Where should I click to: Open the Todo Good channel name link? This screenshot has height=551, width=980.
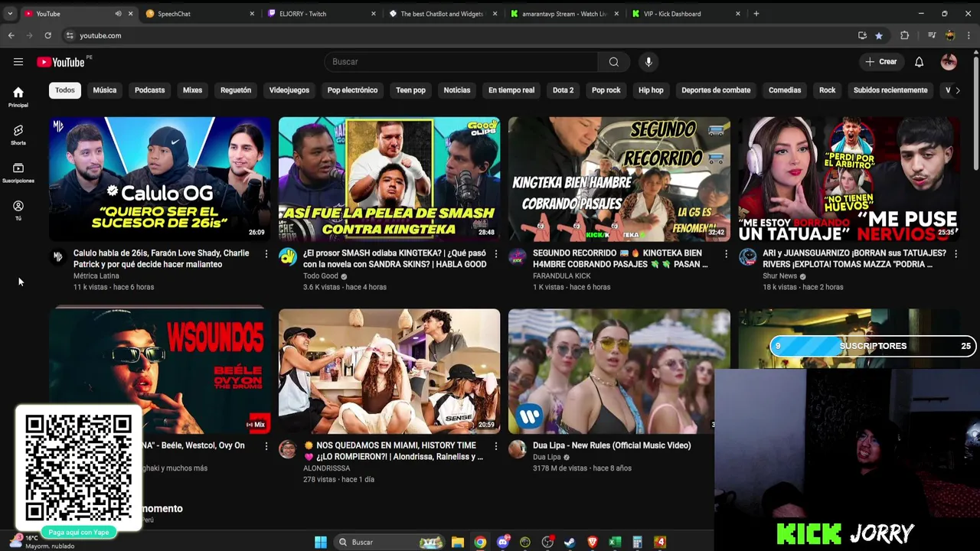321,276
